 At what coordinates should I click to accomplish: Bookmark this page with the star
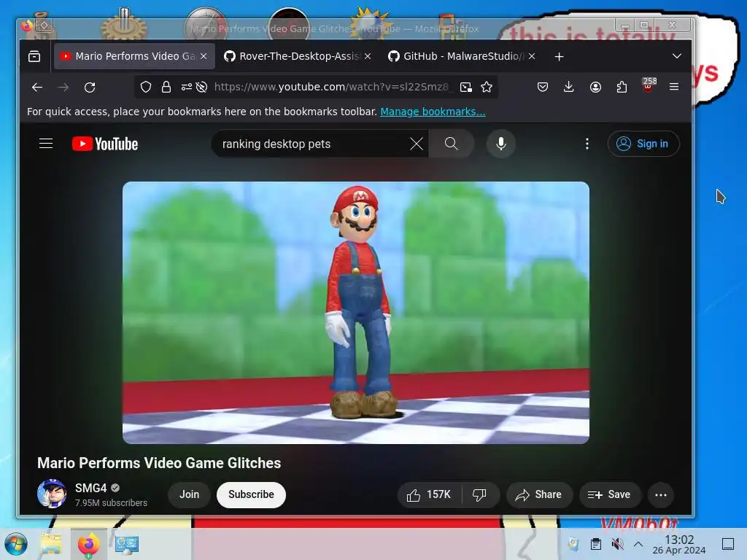pyautogui.click(x=487, y=87)
